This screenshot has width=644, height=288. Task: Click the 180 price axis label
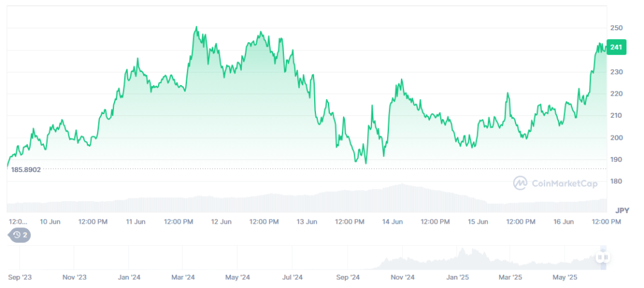click(x=616, y=181)
